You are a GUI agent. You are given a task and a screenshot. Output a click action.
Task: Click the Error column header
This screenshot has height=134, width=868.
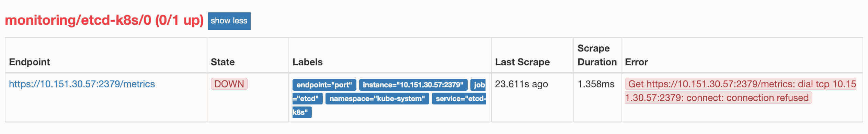tap(636, 62)
